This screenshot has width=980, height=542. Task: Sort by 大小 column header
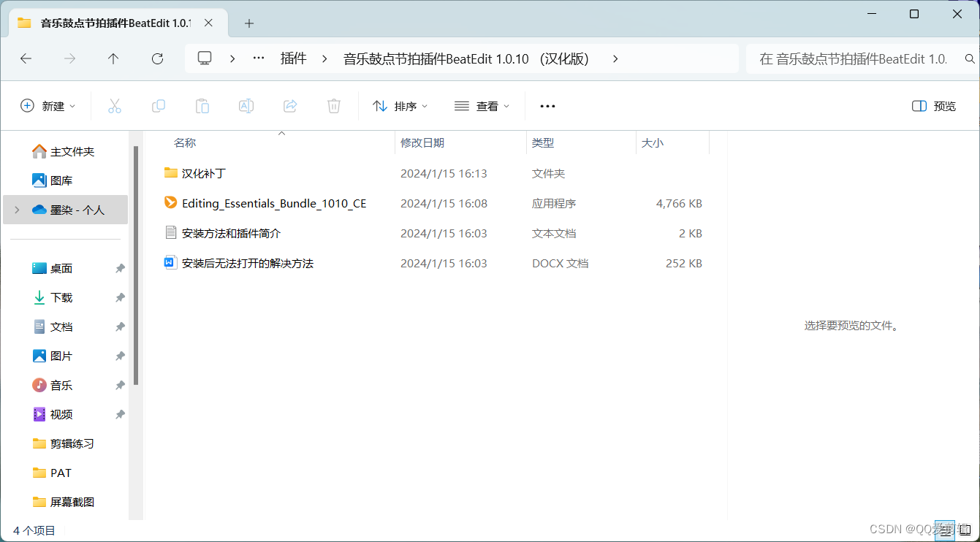[652, 142]
